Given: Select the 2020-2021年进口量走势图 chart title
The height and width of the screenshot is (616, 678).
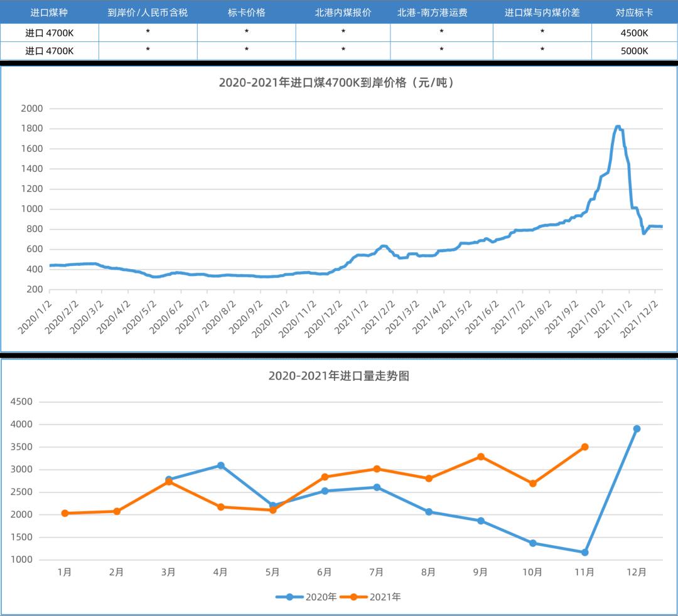Looking at the screenshot, I should click(338, 376).
